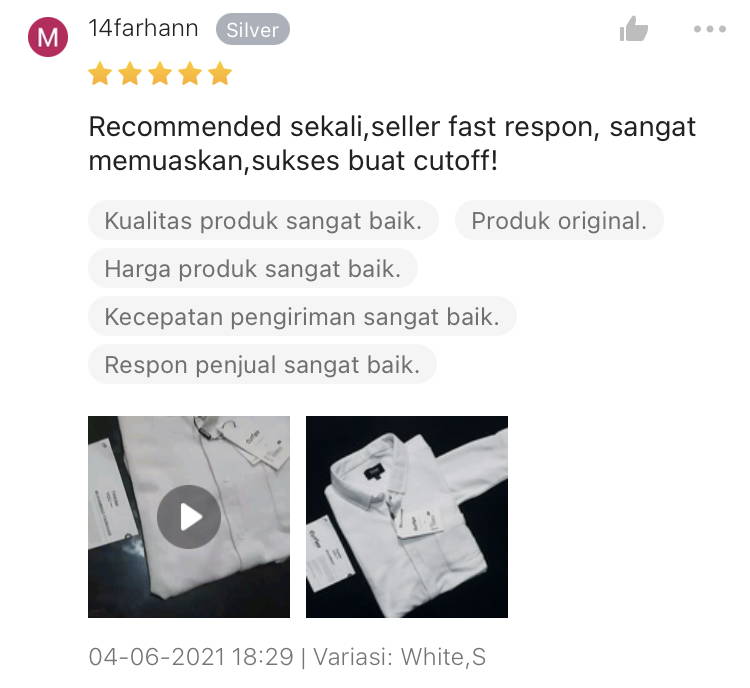Screen dimensions: 750x688
Task: Like the review with thumbs-up icon
Action: point(633,29)
